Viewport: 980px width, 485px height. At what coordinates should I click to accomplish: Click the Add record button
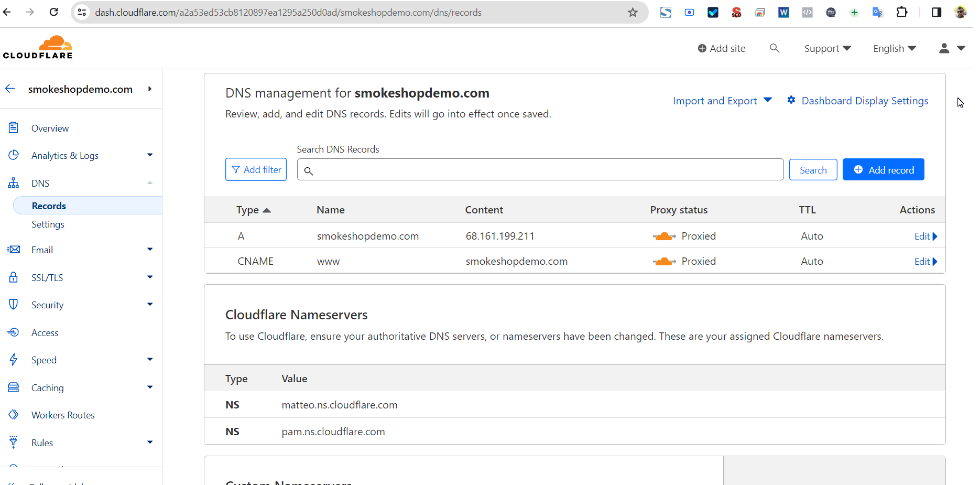pos(883,170)
